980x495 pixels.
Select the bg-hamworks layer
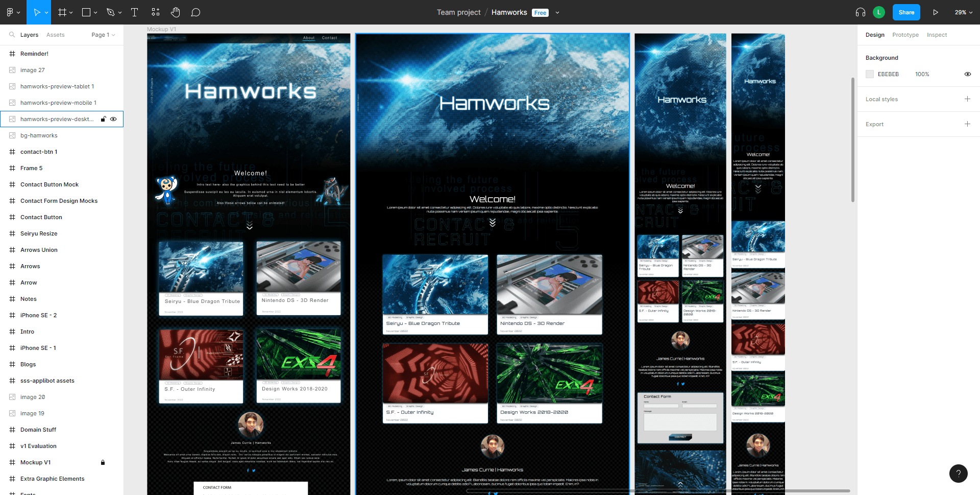pos(62,135)
